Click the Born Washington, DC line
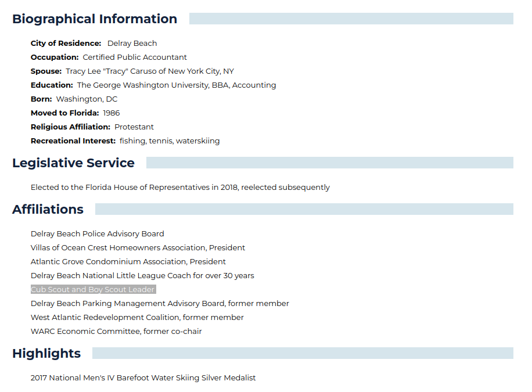This screenshot has height=392, width=532. pyautogui.click(x=74, y=99)
